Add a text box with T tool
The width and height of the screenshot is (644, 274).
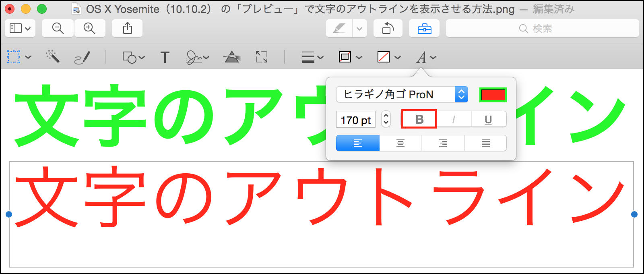point(165,57)
